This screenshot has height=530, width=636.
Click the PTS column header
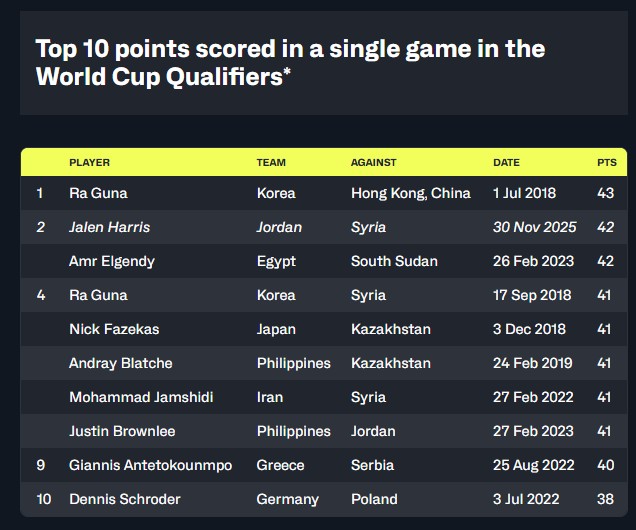click(x=607, y=162)
